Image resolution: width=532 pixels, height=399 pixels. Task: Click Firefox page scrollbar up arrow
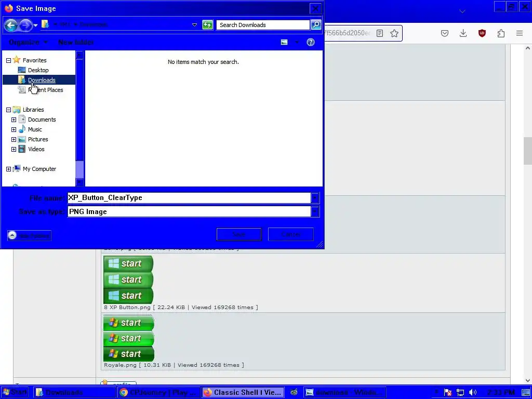coord(528,48)
